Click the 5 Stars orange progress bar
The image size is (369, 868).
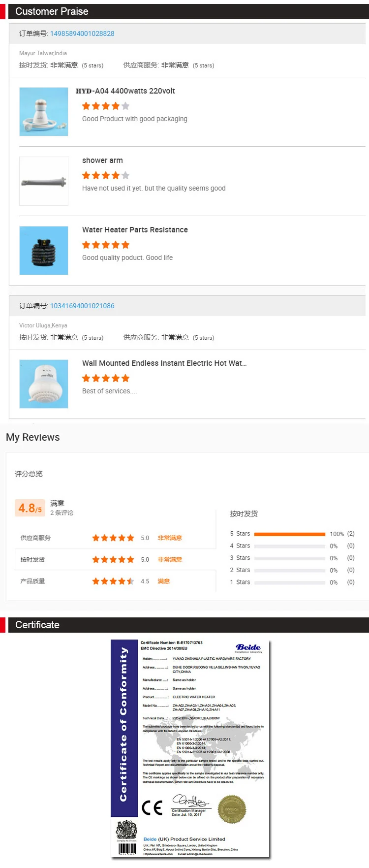pyautogui.click(x=290, y=534)
